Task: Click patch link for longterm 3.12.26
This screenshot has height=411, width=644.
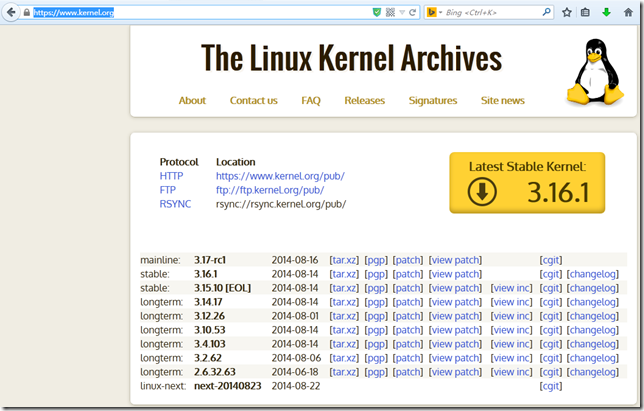Action: [x=408, y=316]
